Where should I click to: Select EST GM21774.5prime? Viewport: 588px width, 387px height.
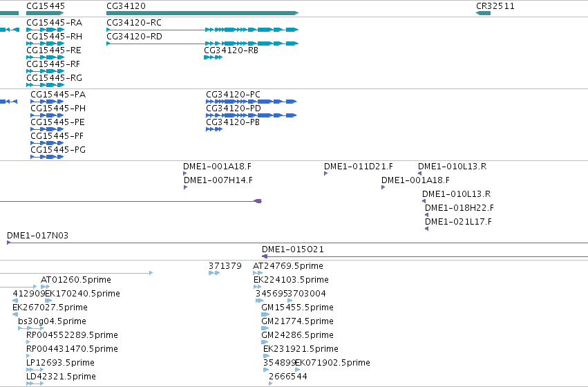pos(297,321)
